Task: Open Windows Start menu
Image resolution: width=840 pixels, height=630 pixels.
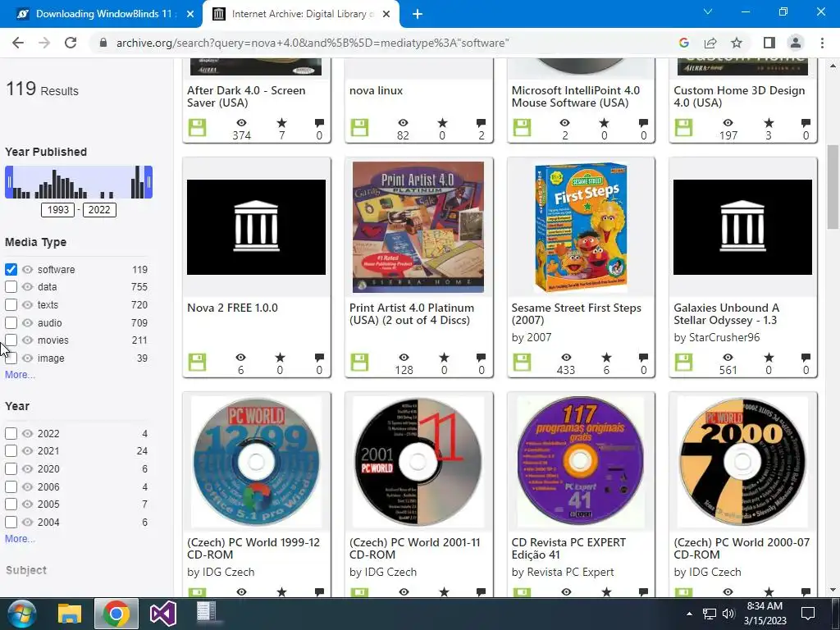Action: (21, 614)
